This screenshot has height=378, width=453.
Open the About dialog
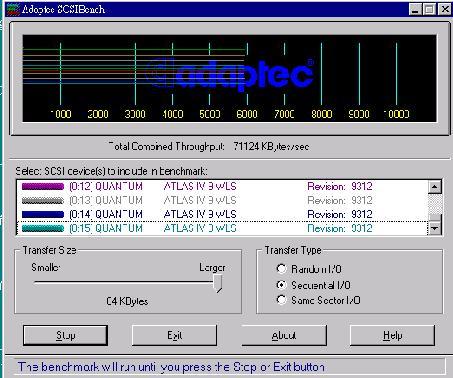point(284,335)
